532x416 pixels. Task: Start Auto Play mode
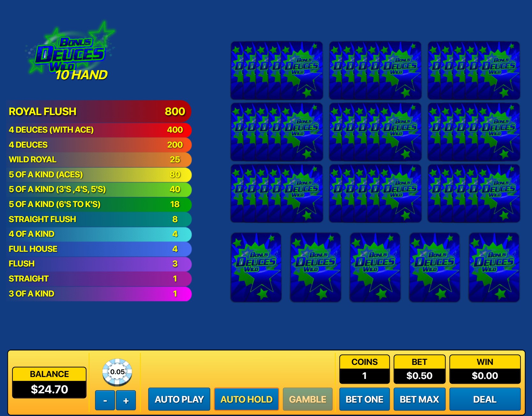coord(179,399)
